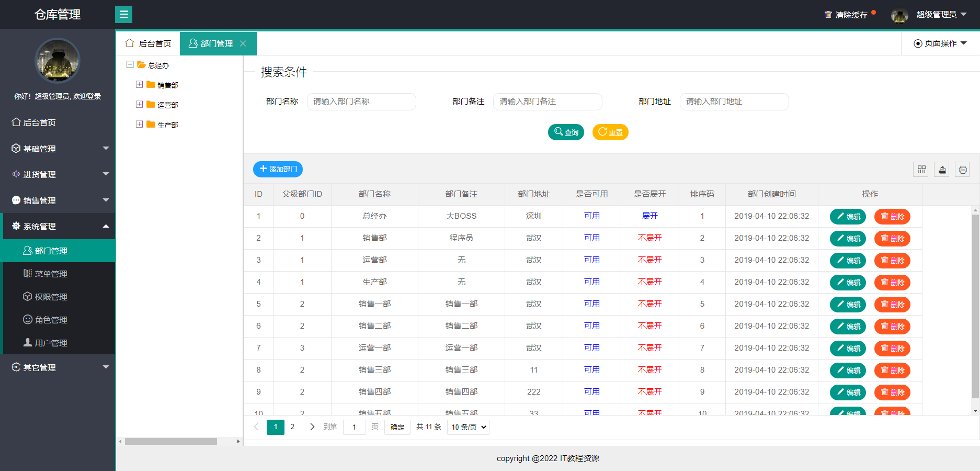Focus the 部门名称 input field
This screenshot has height=471, width=980.
(361, 102)
